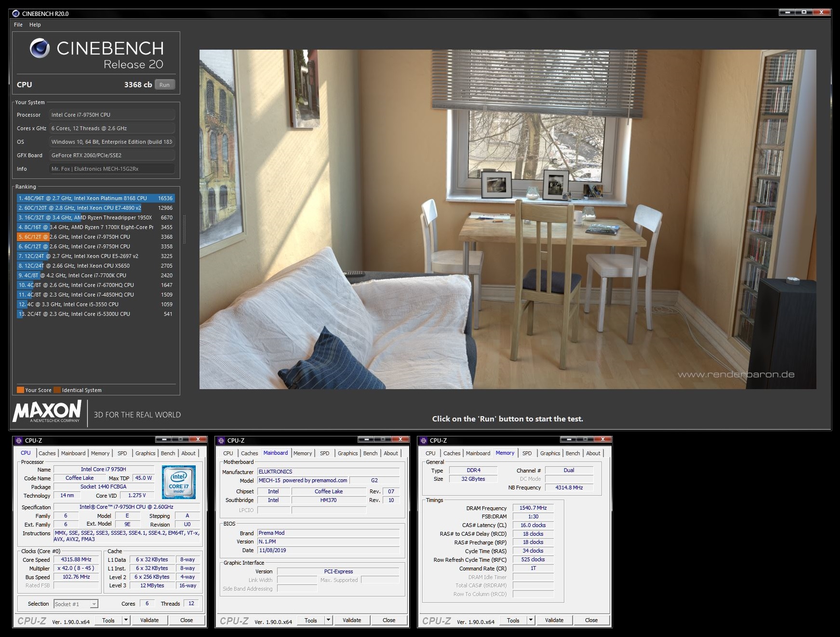Open the Bench tab in the rightmost CPU-Z window
The width and height of the screenshot is (840, 637).
(573, 453)
